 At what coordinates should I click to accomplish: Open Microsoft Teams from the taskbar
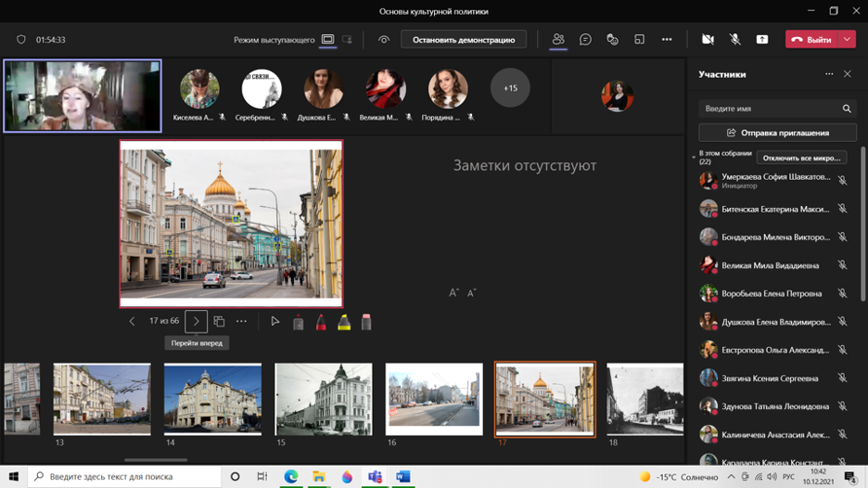[x=375, y=477]
